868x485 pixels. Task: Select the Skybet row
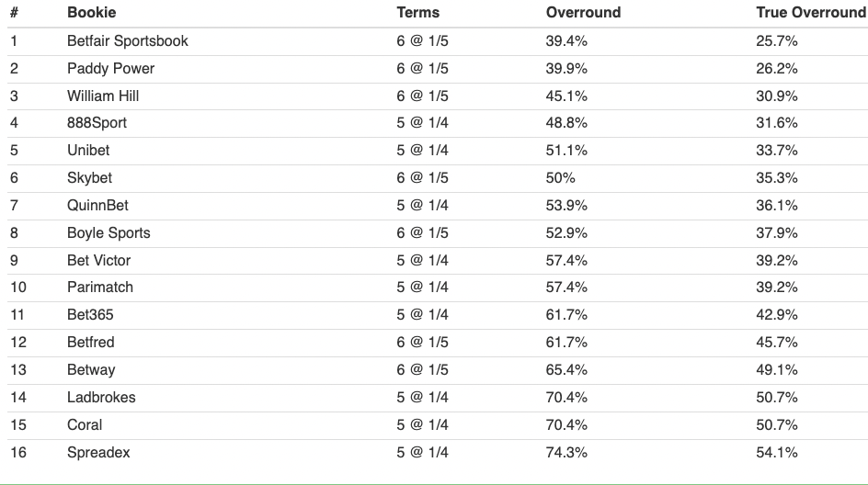tap(438, 178)
